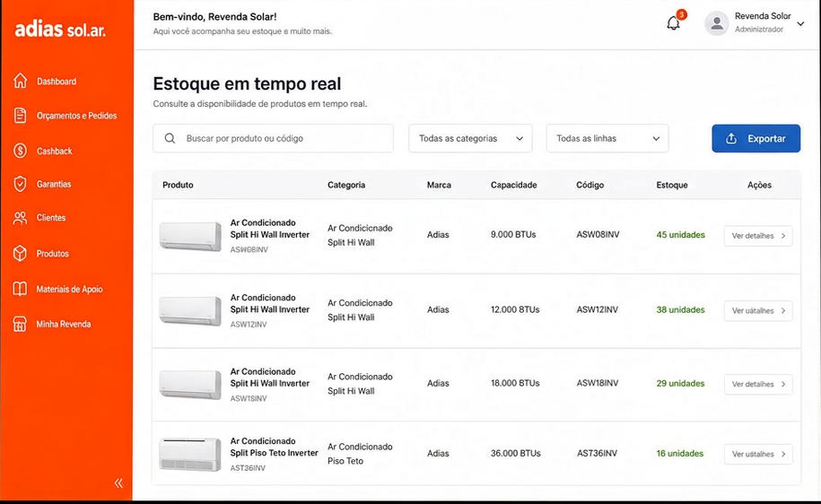Click the Revenda Solar account name
Viewport: 821px width, 504px height.
click(763, 16)
